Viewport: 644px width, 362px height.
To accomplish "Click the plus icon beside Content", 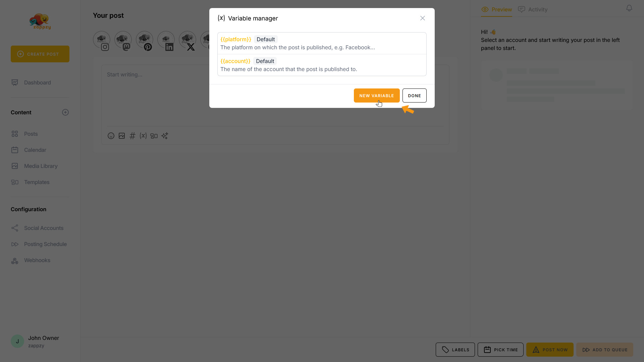I will pyautogui.click(x=65, y=112).
